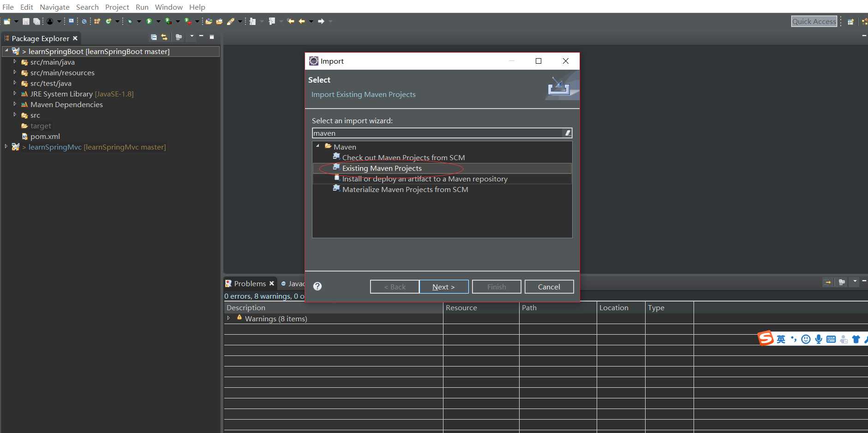868x433 pixels.
Task: Click the Cancel button
Action: (x=549, y=287)
